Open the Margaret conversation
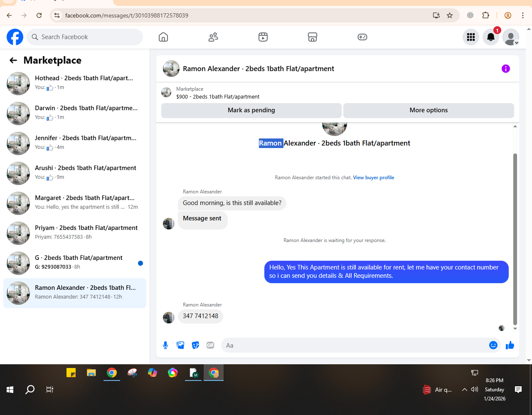This screenshot has height=415, width=532. tap(75, 203)
